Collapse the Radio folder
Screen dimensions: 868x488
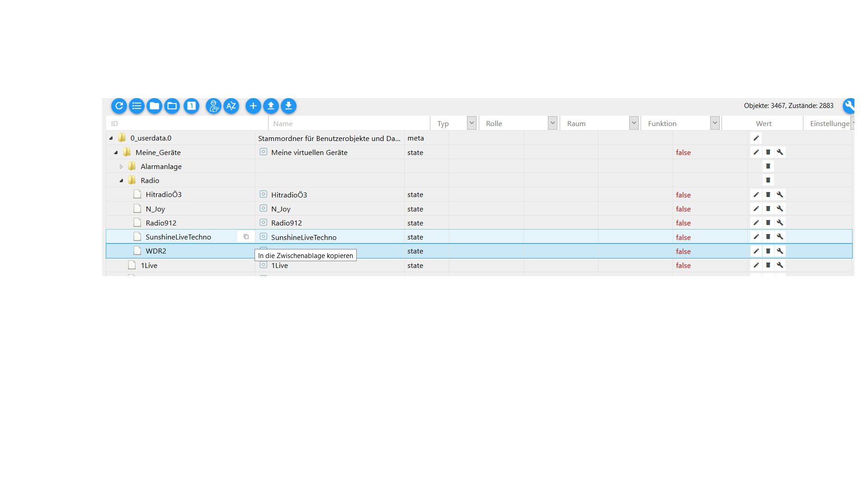[x=121, y=181]
